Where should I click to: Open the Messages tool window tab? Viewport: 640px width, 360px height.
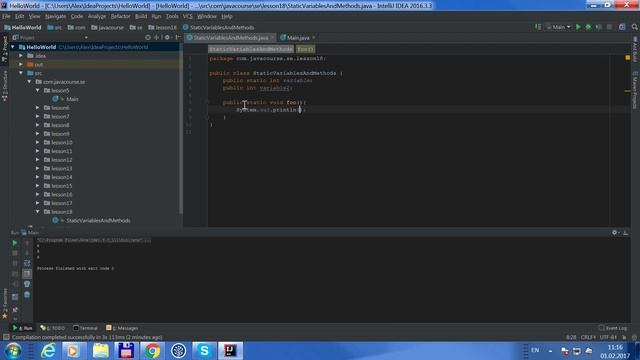click(122, 328)
